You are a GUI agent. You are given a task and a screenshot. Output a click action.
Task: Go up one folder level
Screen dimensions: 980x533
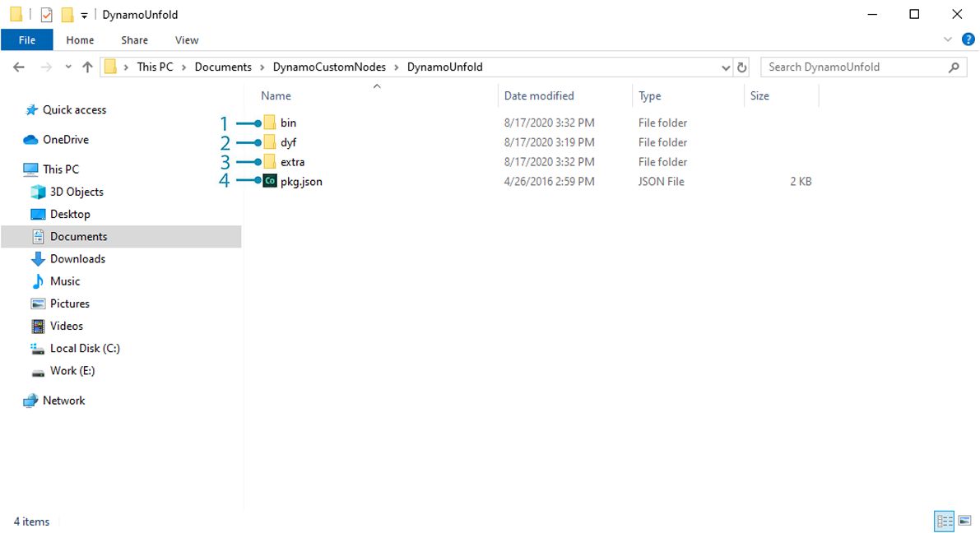87,67
